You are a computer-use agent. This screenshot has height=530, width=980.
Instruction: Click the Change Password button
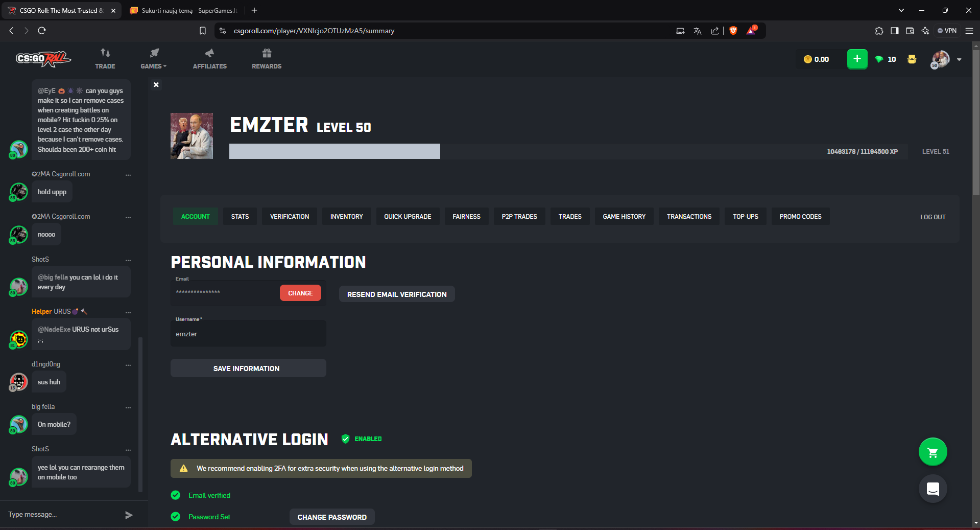(332, 517)
